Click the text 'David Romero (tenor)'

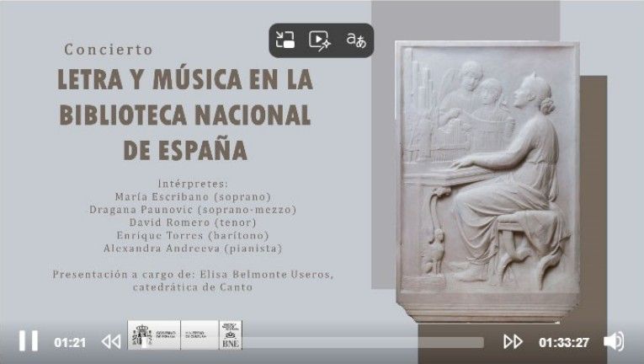point(193,222)
